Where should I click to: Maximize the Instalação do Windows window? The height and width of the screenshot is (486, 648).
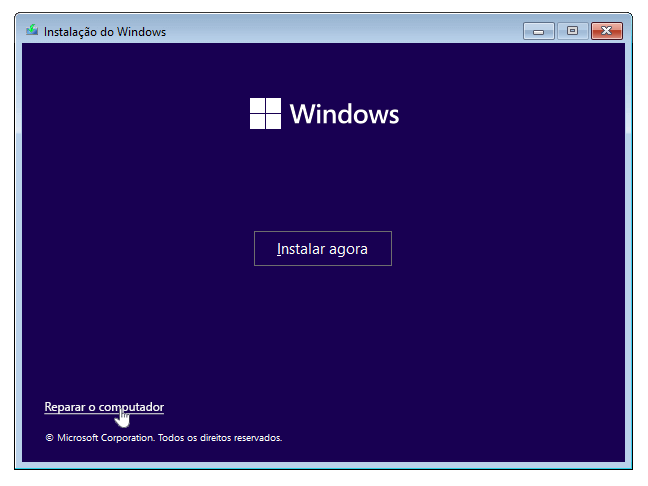coord(572,31)
